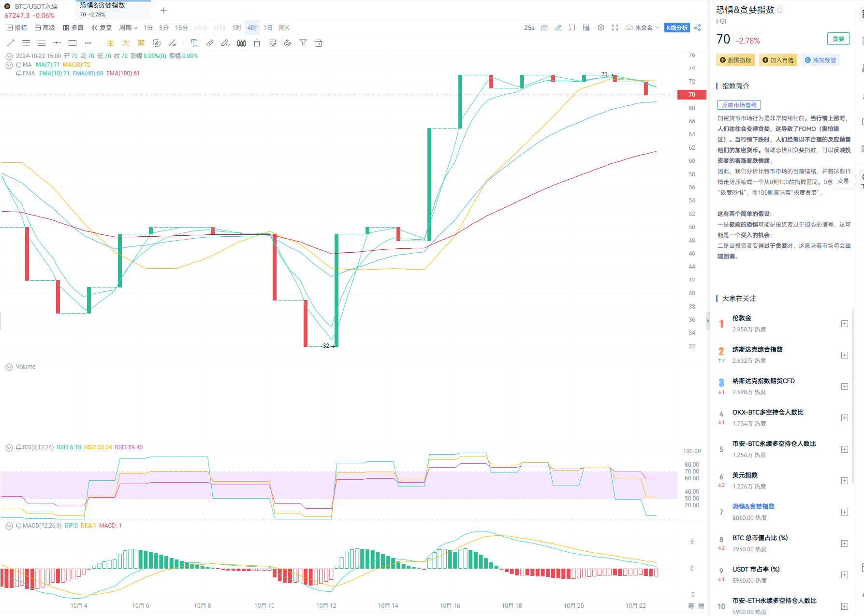Collapse the RSI indicator panel
The image size is (864, 616).
coord(9,448)
